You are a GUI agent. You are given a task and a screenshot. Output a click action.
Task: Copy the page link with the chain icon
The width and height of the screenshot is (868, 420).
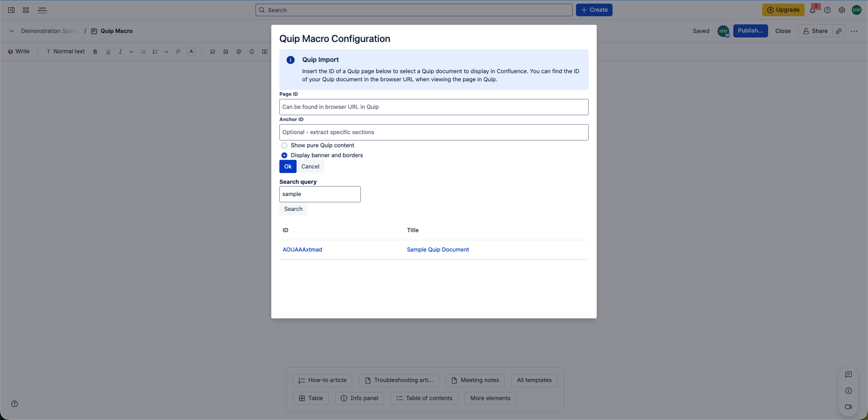(x=839, y=31)
